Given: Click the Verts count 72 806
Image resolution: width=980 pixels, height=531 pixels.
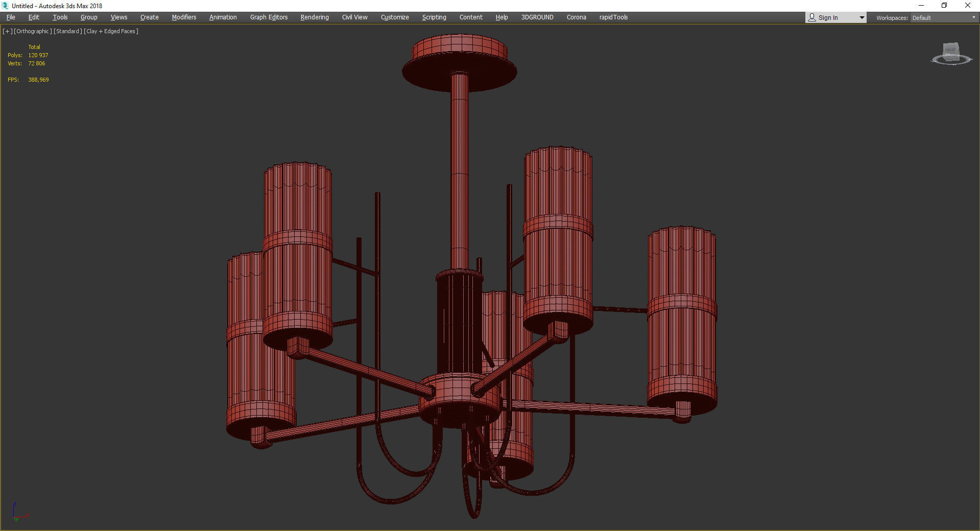Looking at the screenshot, I should (x=37, y=63).
